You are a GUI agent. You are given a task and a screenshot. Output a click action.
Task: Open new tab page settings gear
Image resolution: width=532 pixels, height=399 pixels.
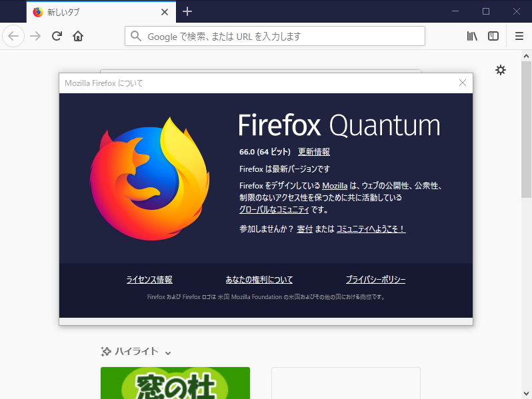501,70
